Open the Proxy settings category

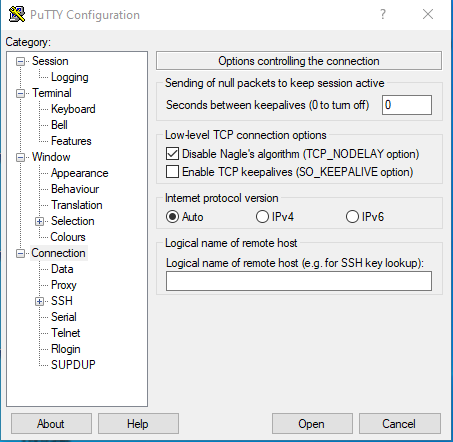64,285
